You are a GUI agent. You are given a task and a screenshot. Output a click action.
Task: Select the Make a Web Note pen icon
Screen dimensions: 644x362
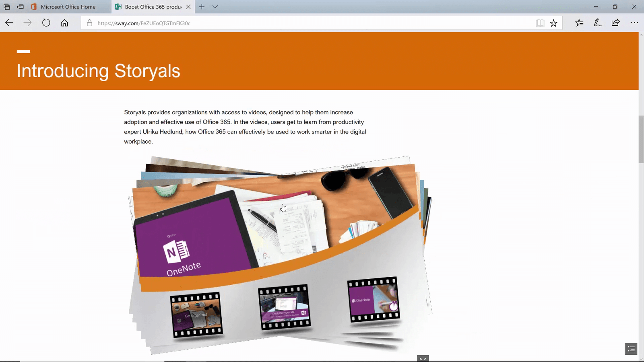pyautogui.click(x=597, y=23)
